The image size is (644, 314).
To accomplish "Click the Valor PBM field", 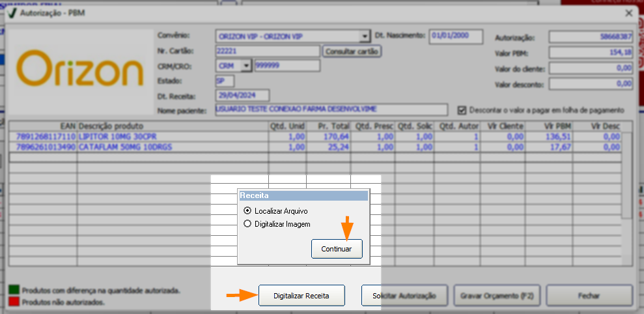I will 591,53.
